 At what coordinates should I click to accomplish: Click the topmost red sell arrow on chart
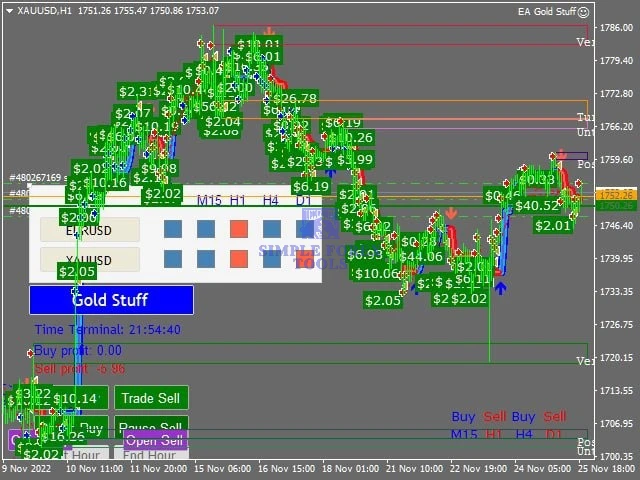(270, 33)
